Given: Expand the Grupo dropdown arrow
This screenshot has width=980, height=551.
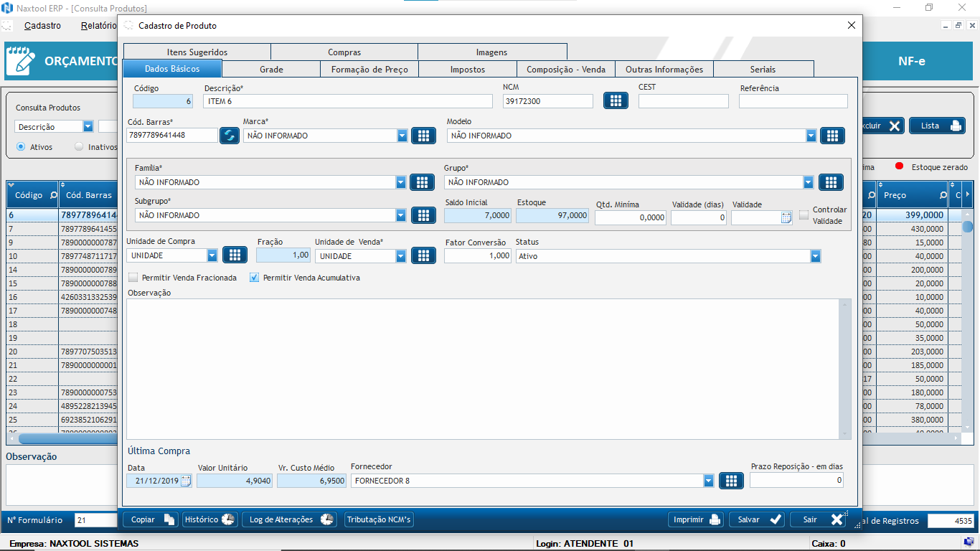Looking at the screenshot, I should pyautogui.click(x=809, y=182).
